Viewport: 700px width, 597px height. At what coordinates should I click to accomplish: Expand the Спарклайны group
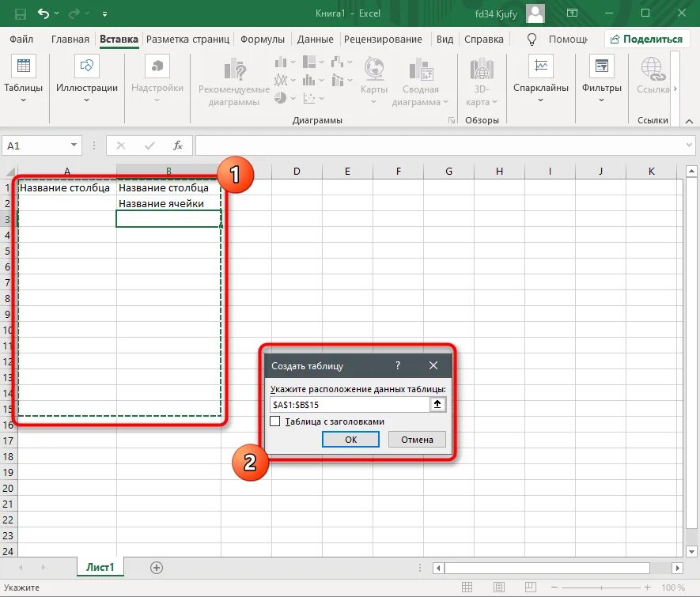(541, 79)
